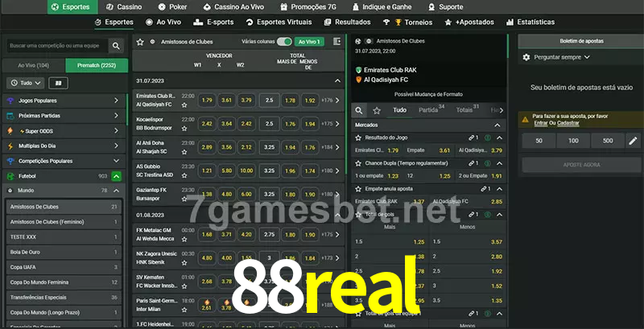
Task: Click the layout view icon next to Tudo
Action: click(58, 83)
